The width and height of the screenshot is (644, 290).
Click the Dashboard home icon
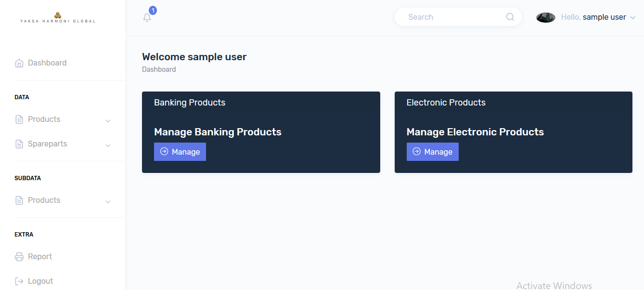coord(19,63)
